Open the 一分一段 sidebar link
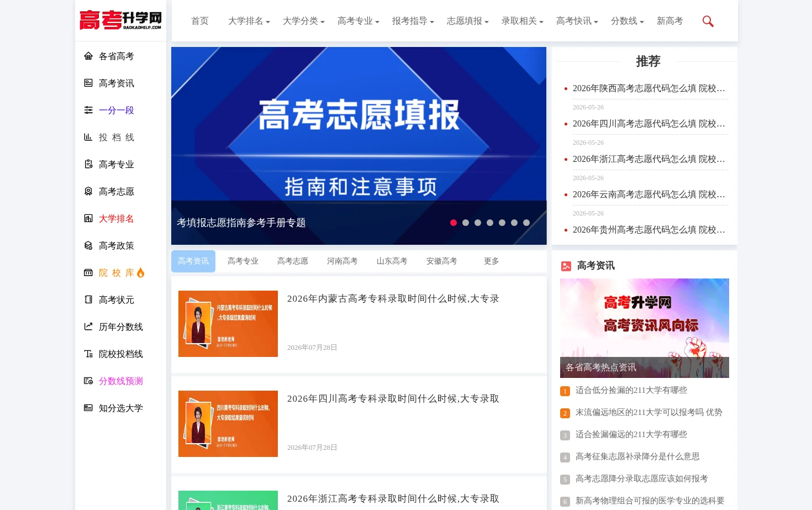Viewport: 812px width, 510px height. [x=117, y=110]
